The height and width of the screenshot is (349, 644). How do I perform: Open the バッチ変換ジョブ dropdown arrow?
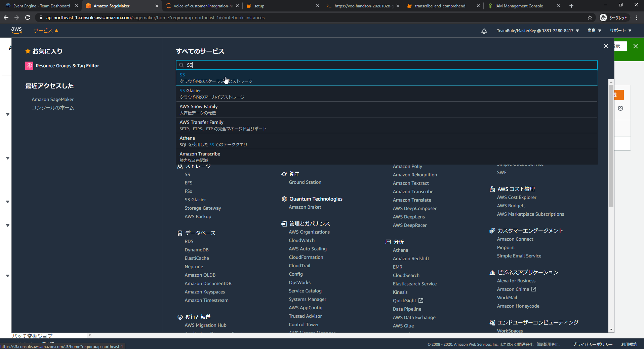point(90,335)
